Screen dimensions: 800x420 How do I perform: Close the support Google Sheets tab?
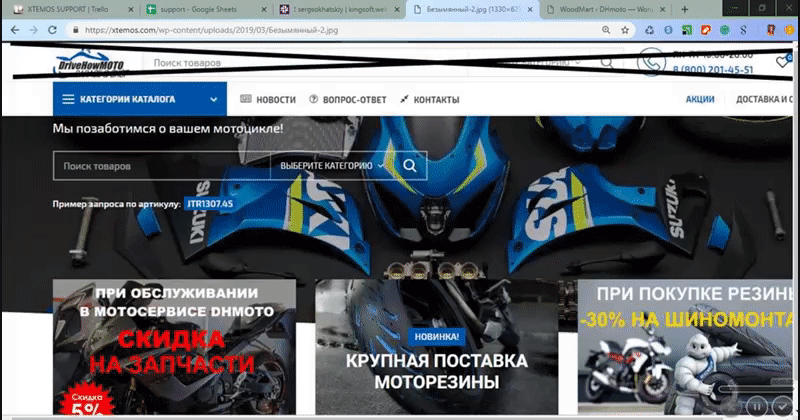pyautogui.click(x=264, y=9)
